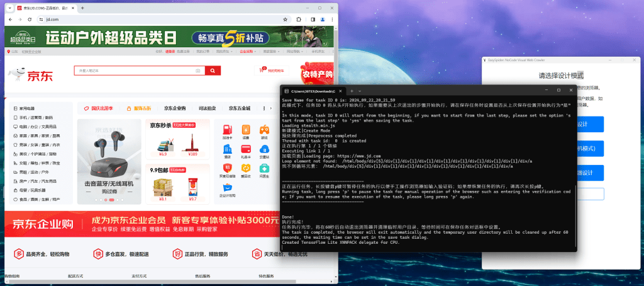Open the Chrome profile avatar

coord(323,20)
